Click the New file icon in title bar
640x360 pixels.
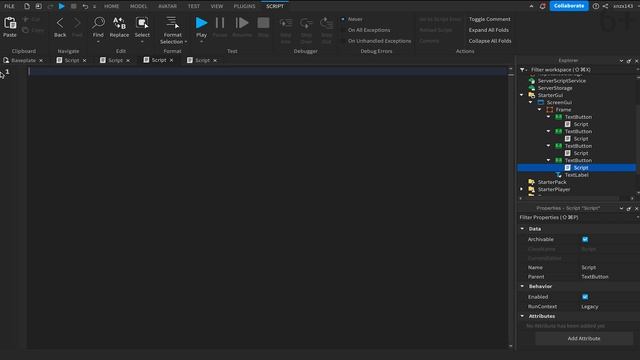pyautogui.click(x=27, y=6)
